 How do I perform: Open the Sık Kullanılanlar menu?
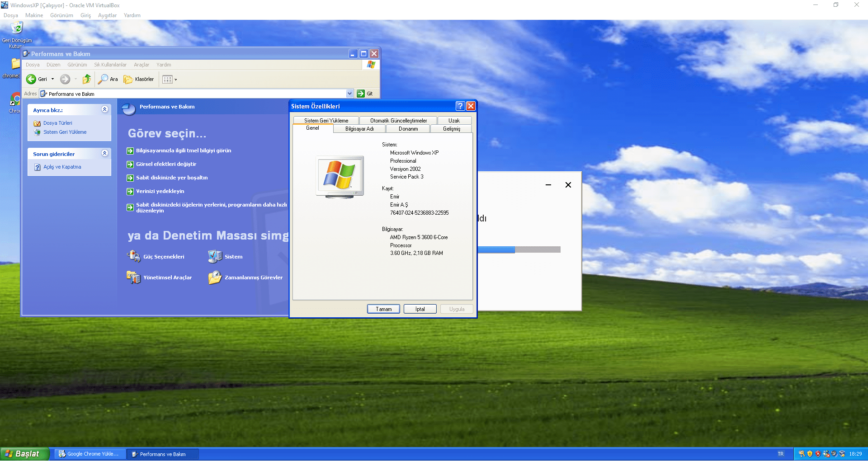click(x=110, y=65)
